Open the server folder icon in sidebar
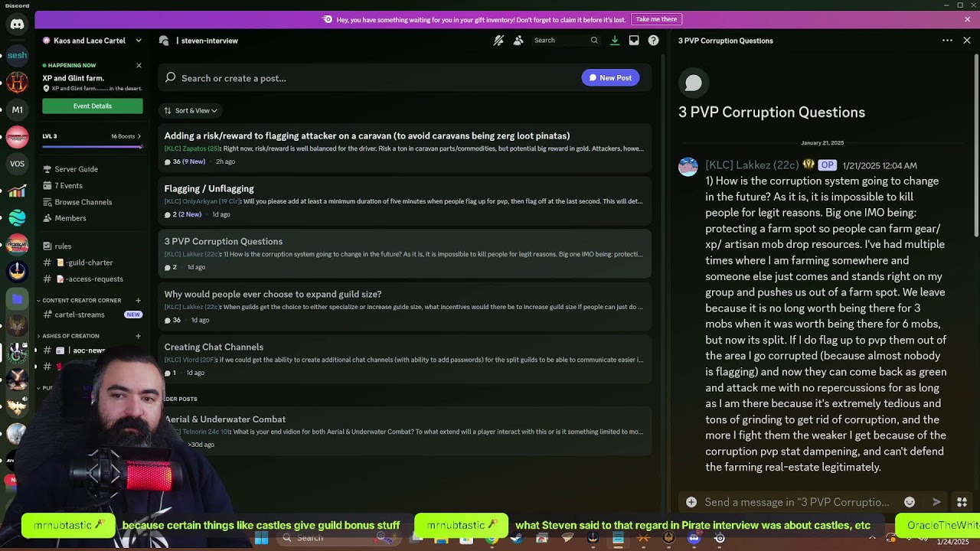 coord(17,299)
